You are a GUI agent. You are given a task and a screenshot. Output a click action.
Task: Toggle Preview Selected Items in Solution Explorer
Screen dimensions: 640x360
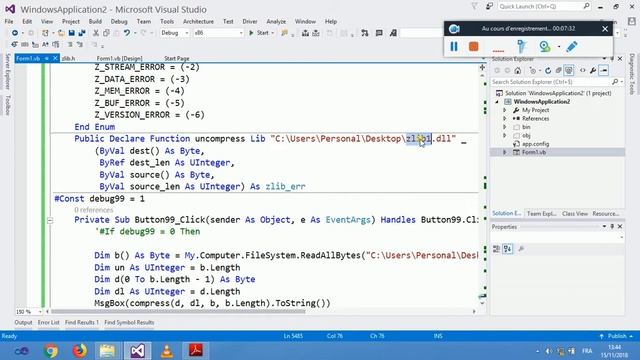tap(604, 71)
